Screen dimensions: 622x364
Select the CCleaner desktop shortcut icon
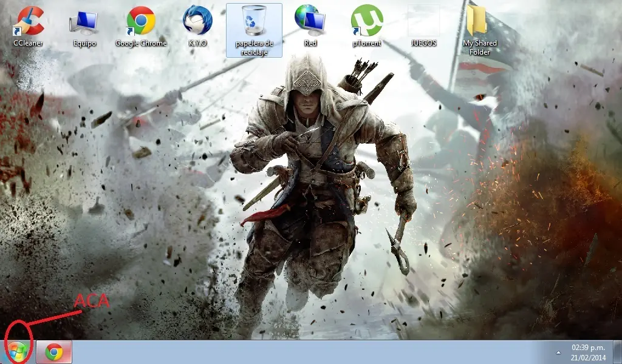[x=28, y=21]
